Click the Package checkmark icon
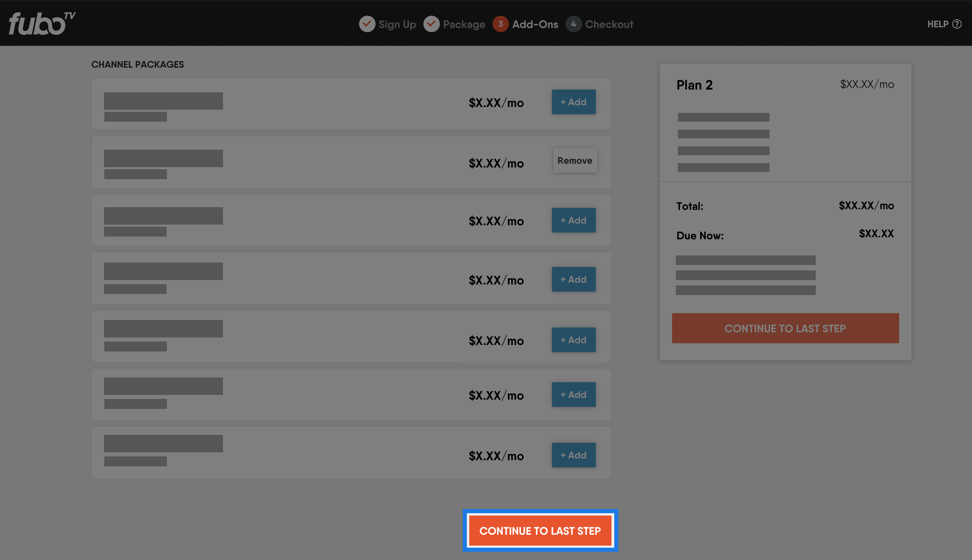972x560 pixels. pos(431,23)
